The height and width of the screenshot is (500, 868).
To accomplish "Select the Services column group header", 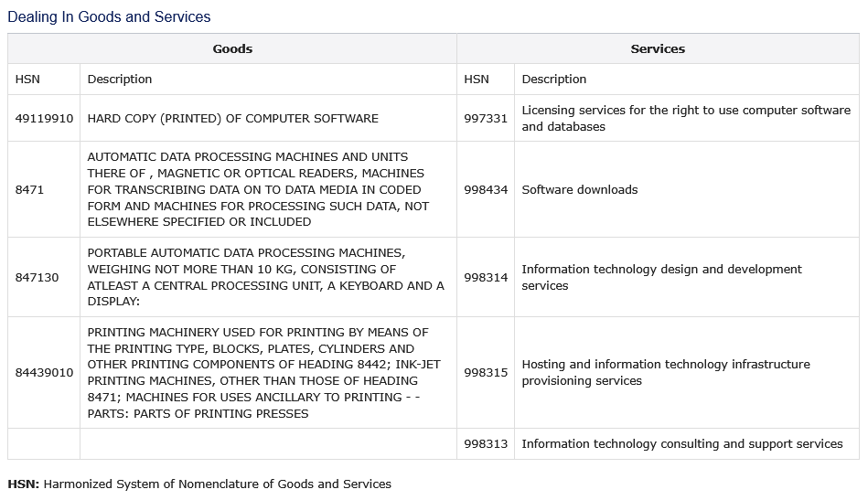I will click(x=658, y=49).
